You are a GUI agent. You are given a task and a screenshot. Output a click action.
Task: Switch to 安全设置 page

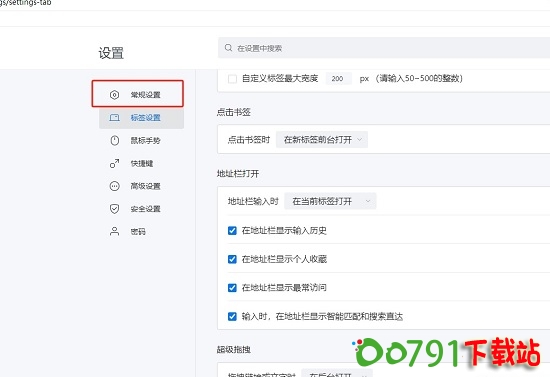pyautogui.click(x=141, y=209)
